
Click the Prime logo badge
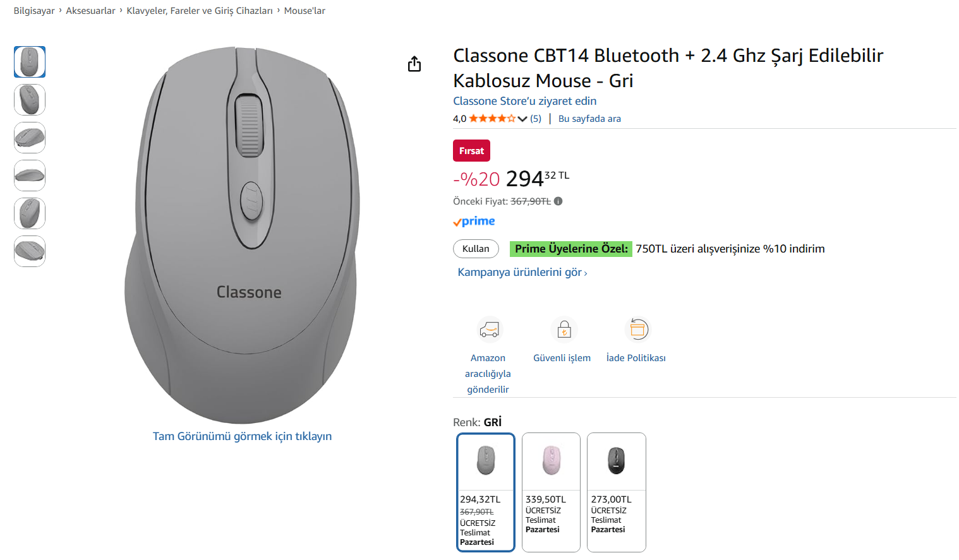coord(474,222)
